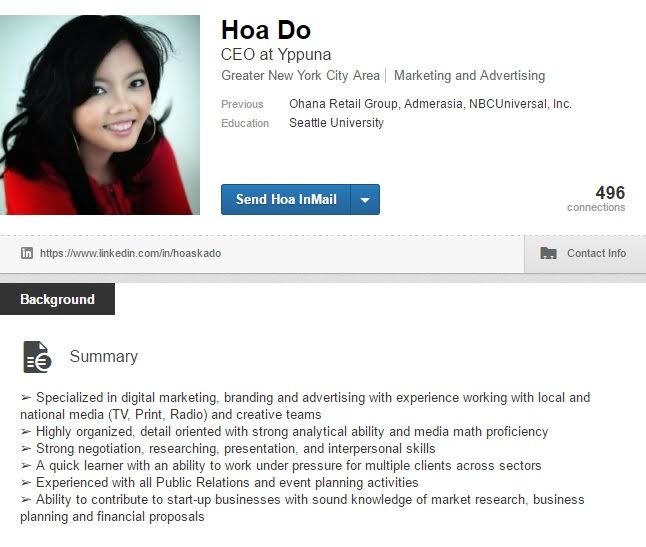Open the Contact Info card icon
646x547 pixels.
point(548,253)
